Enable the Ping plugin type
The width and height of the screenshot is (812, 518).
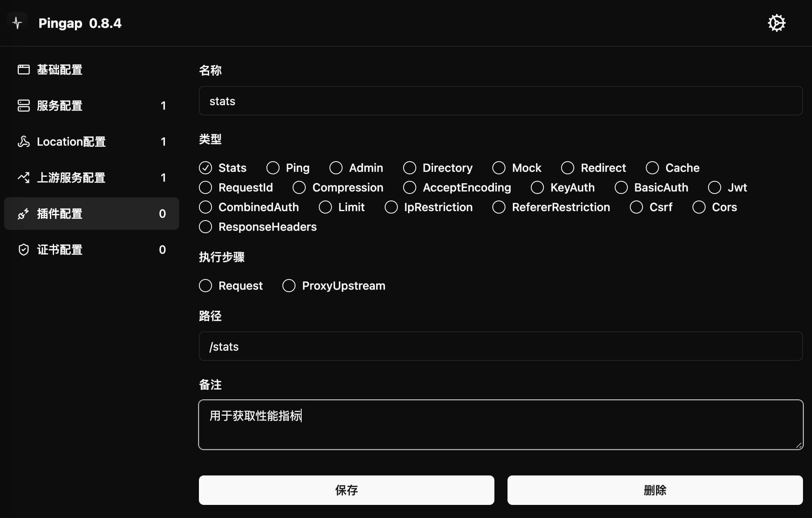tap(273, 168)
